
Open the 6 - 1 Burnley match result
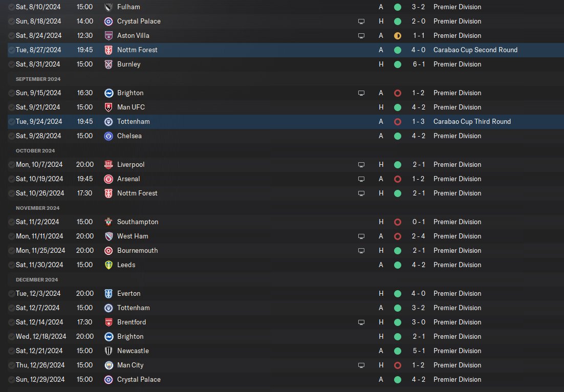(x=419, y=64)
